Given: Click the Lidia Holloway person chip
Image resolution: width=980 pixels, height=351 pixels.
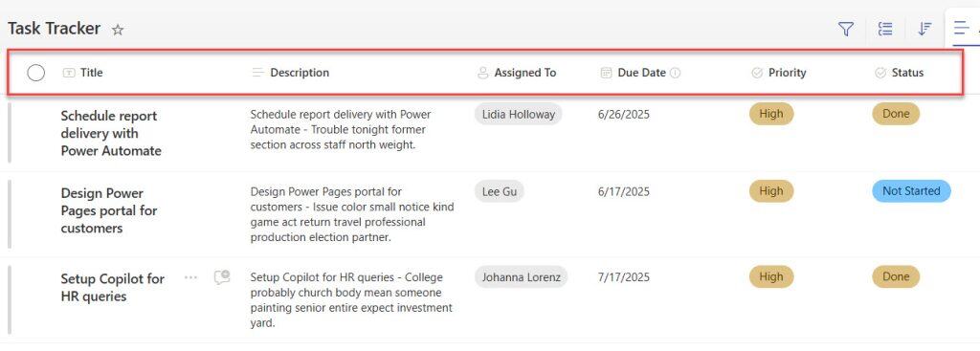Looking at the screenshot, I should click(519, 115).
